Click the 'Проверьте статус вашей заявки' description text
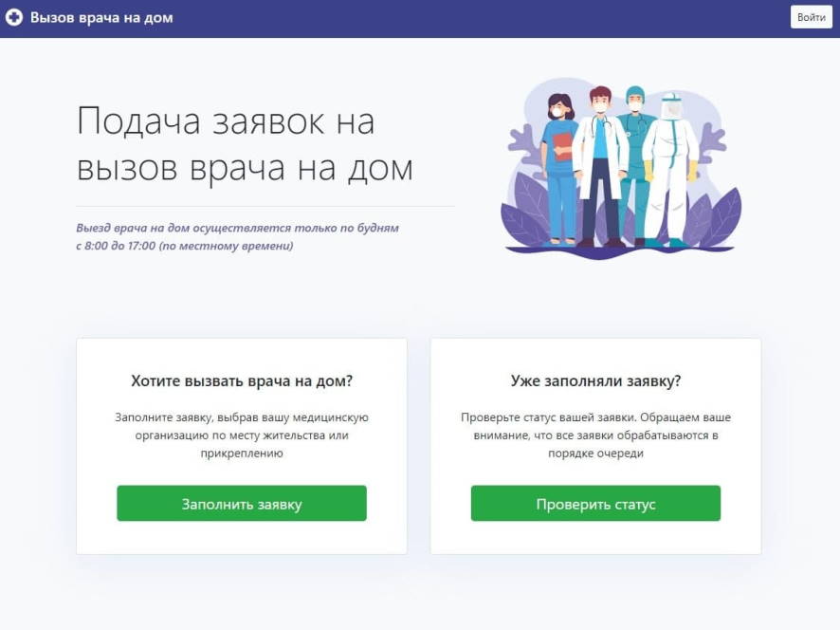Screen dimensions: 840x630 595,435
